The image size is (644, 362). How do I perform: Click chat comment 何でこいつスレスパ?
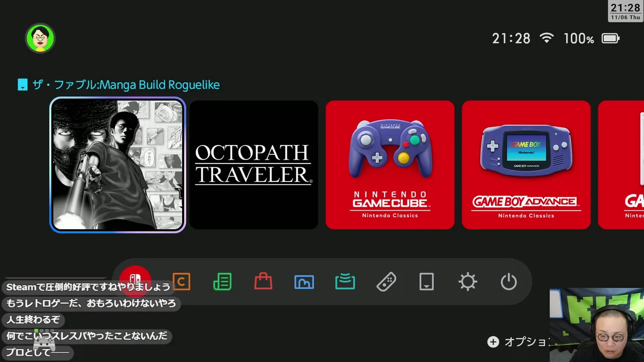point(87,335)
